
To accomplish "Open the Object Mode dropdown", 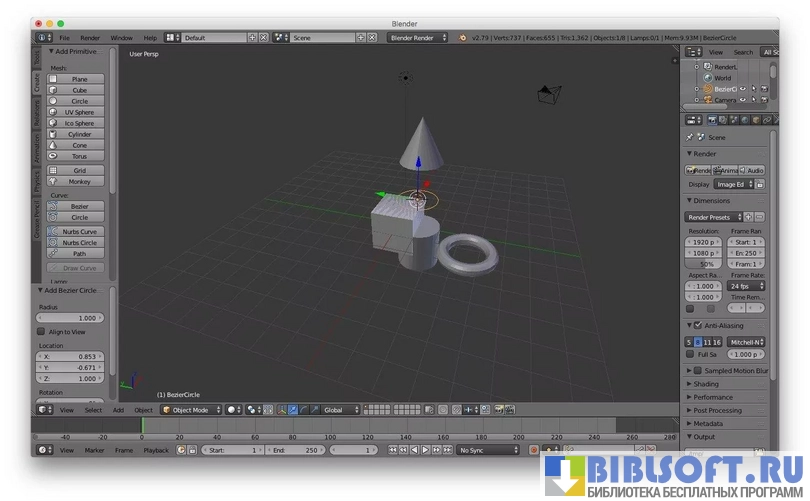I will pyautogui.click(x=190, y=409).
